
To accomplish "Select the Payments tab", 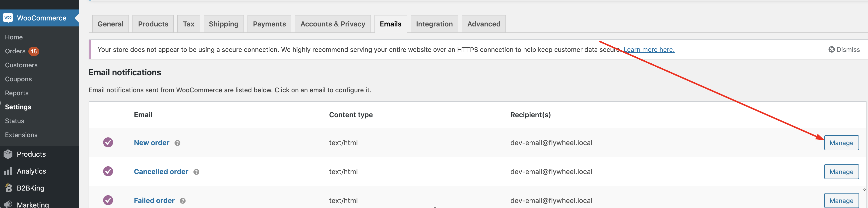I will [x=269, y=24].
